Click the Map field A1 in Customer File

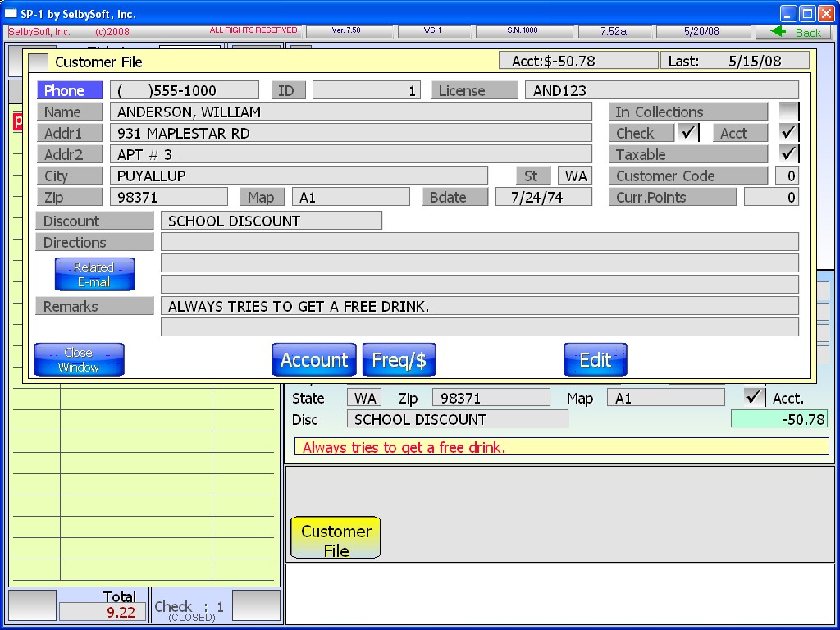click(351, 197)
